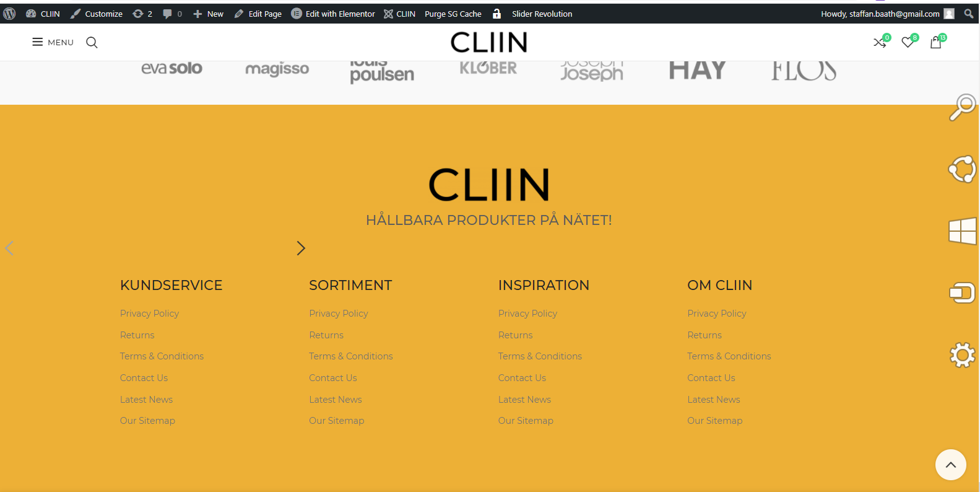Open Latest News under SORTIMENT
The image size is (980, 492).
point(336,400)
